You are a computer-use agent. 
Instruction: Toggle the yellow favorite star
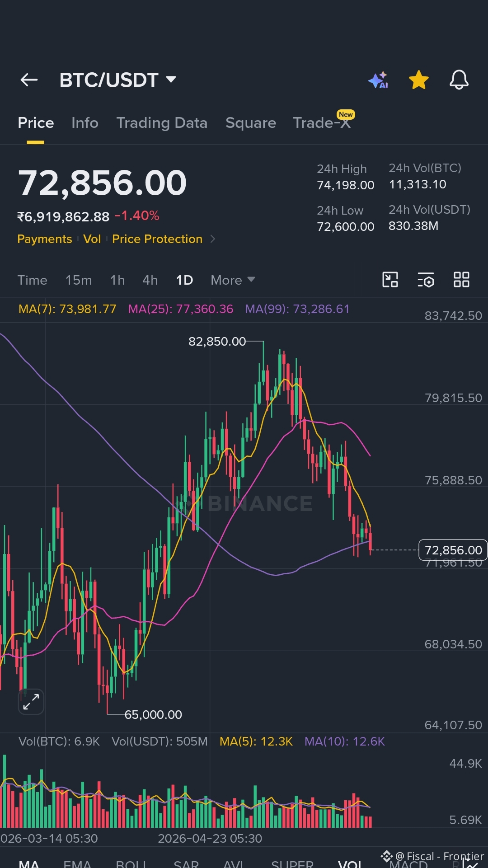click(419, 80)
